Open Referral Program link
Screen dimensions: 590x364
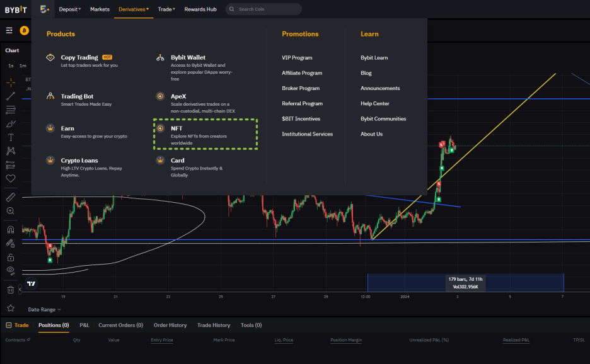click(302, 103)
